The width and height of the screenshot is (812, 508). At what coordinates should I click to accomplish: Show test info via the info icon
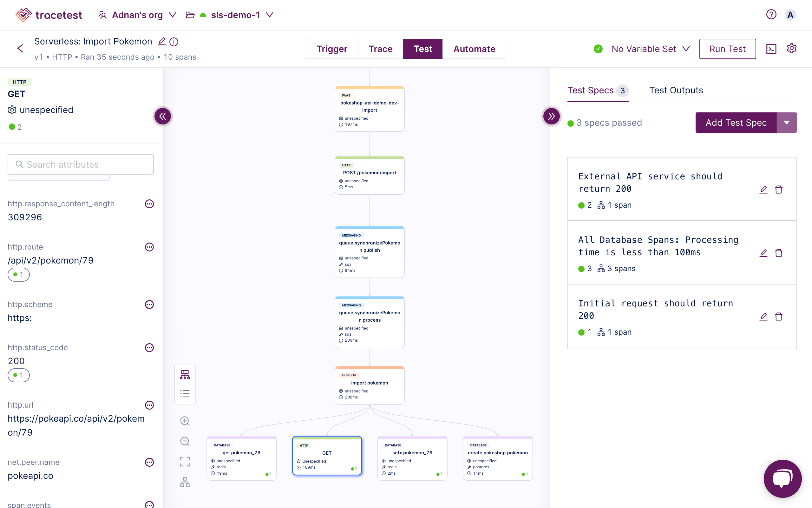coord(174,42)
